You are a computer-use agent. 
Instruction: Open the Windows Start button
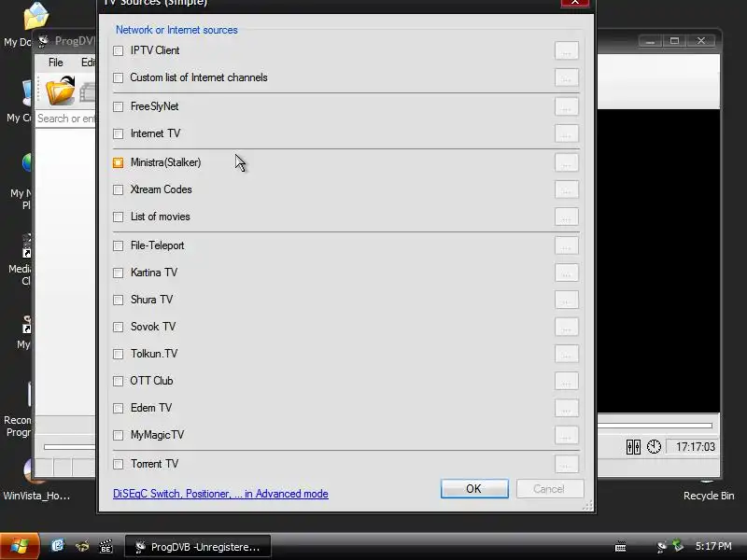tap(19, 546)
